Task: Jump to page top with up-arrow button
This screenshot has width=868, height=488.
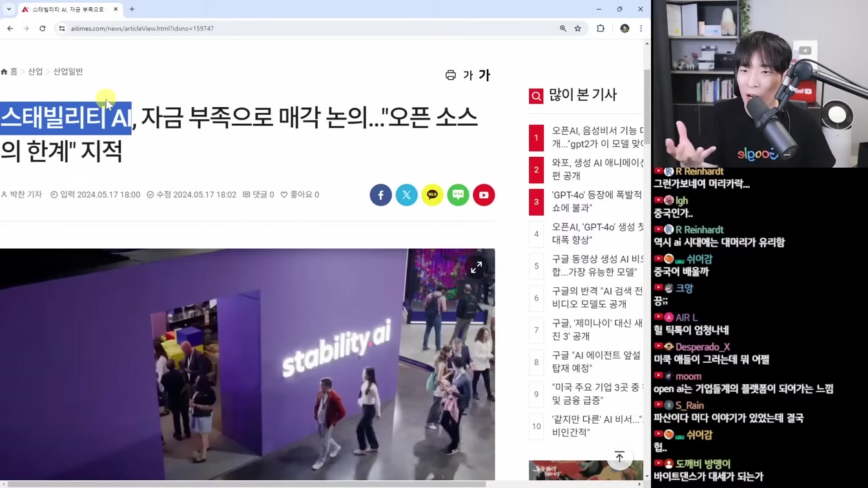Action: 619,457
